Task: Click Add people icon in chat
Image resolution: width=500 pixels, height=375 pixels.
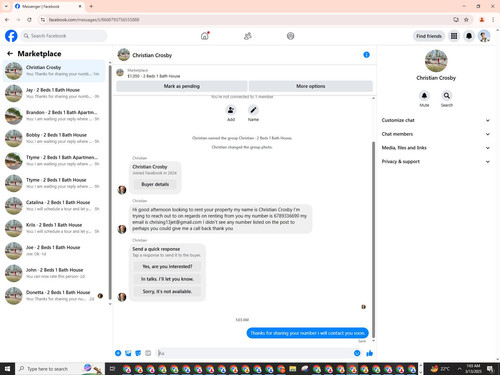Action: pyautogui.click(x=231, y=110)
